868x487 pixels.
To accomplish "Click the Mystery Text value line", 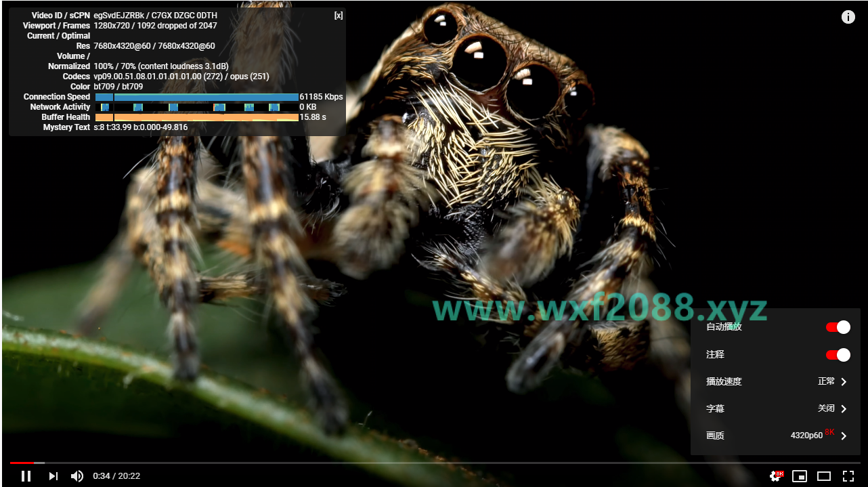I will point(141,127).
